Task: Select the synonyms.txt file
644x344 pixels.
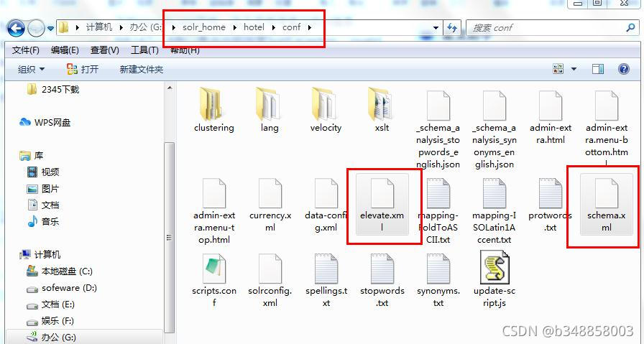Action: pos(438,280)
